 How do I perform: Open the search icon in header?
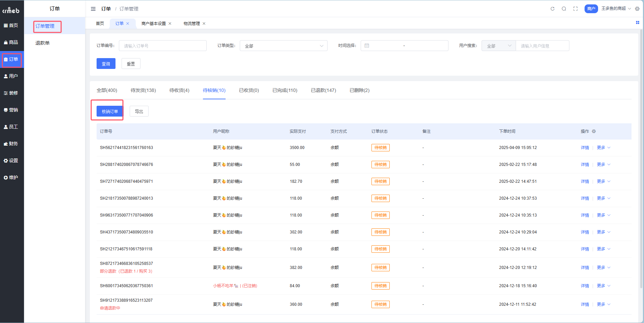[564, 9]
